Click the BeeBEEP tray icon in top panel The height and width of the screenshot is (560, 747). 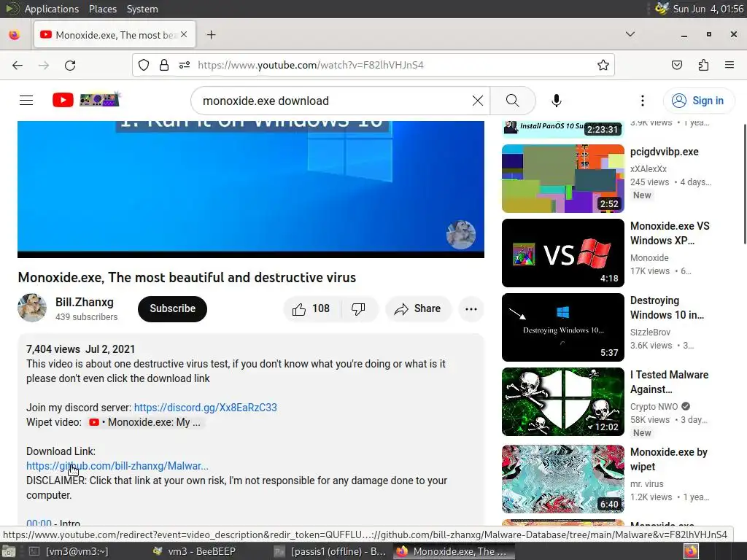tap(662, 9)
